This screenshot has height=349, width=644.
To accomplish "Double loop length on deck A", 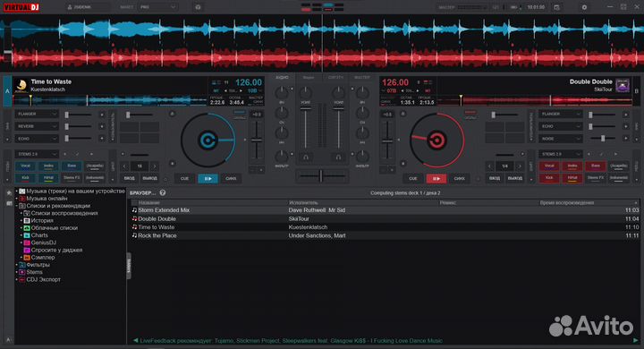I will coord(155,166).
